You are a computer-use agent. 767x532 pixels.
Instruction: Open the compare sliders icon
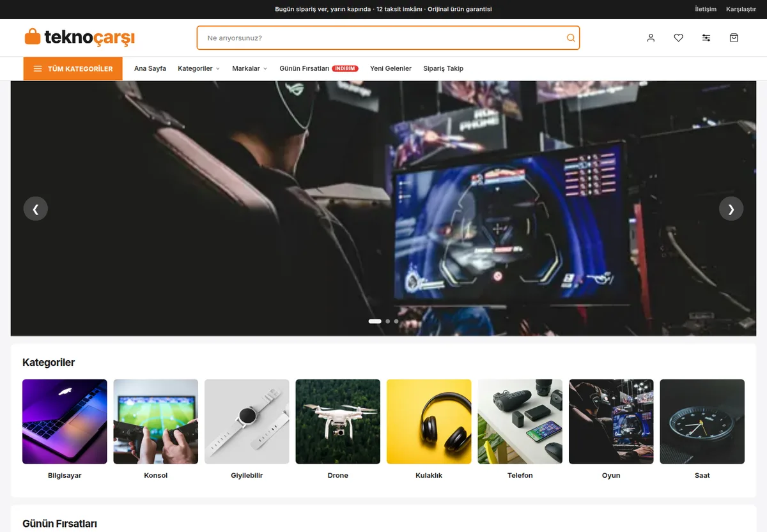[x=706, y=38]
